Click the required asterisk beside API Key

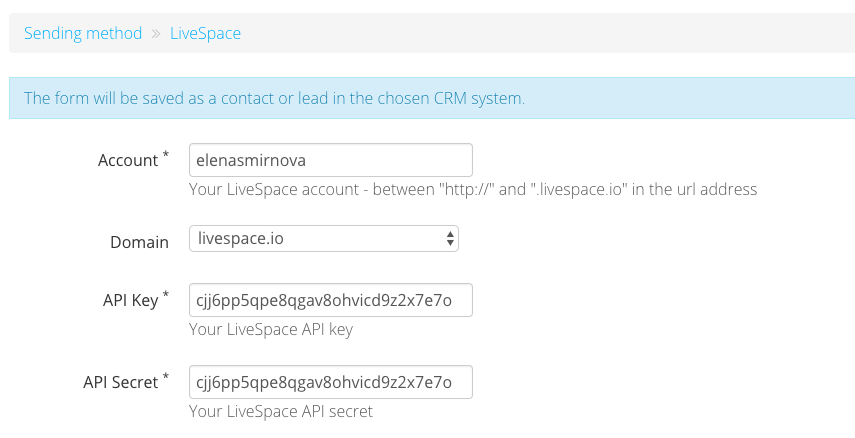coord(166,295)
